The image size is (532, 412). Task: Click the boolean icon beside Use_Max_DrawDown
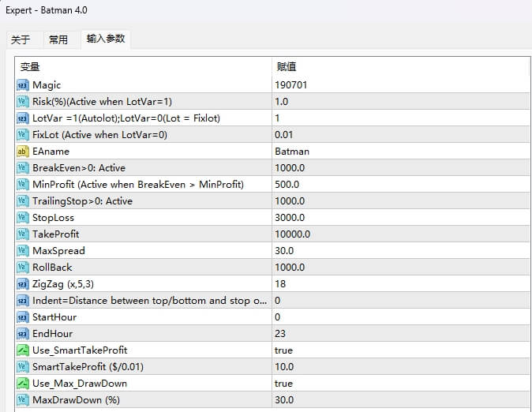[x=23, y=384]
